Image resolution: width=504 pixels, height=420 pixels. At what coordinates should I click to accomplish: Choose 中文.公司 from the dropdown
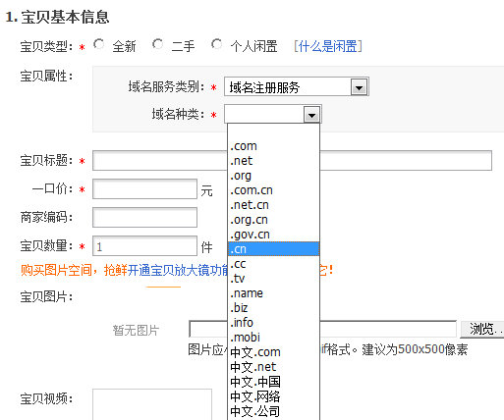[273, 411]
